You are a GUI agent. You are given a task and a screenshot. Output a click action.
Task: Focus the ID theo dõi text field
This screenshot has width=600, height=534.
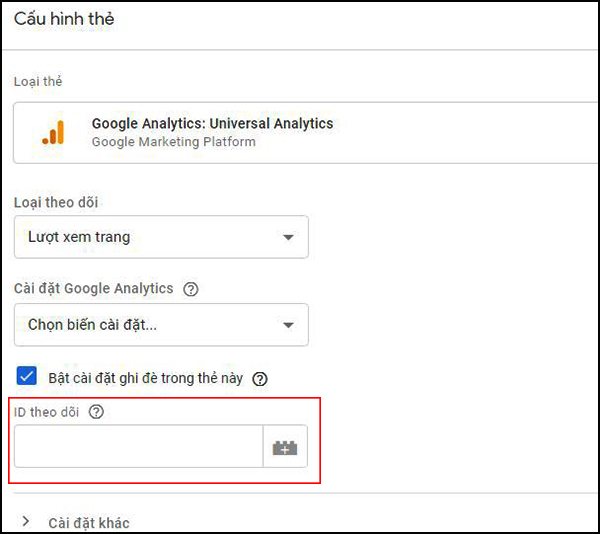tap(139, 446)
